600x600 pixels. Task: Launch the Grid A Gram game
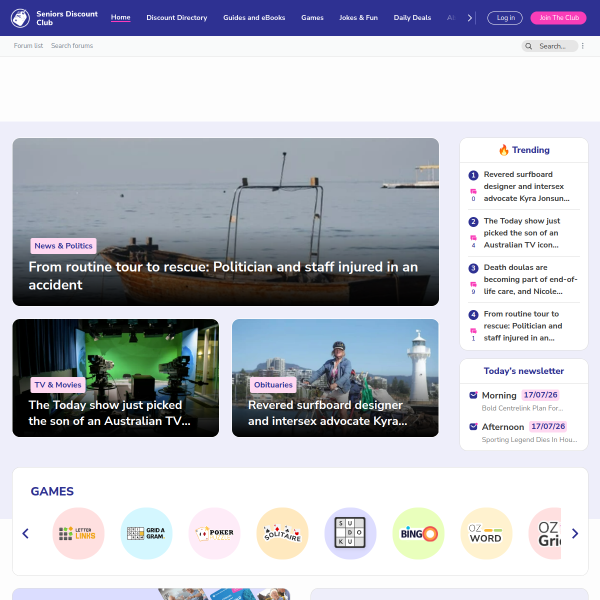click(146, 533)
